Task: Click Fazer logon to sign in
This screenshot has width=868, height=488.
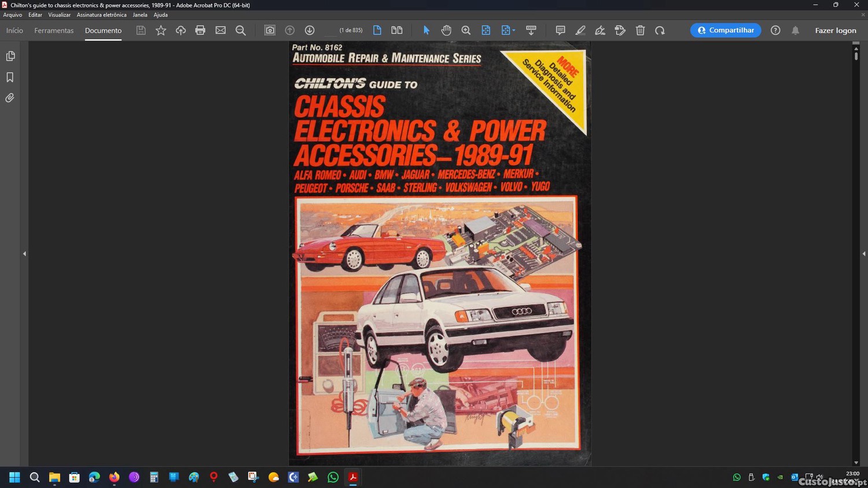Action: [x=835, y=30]
